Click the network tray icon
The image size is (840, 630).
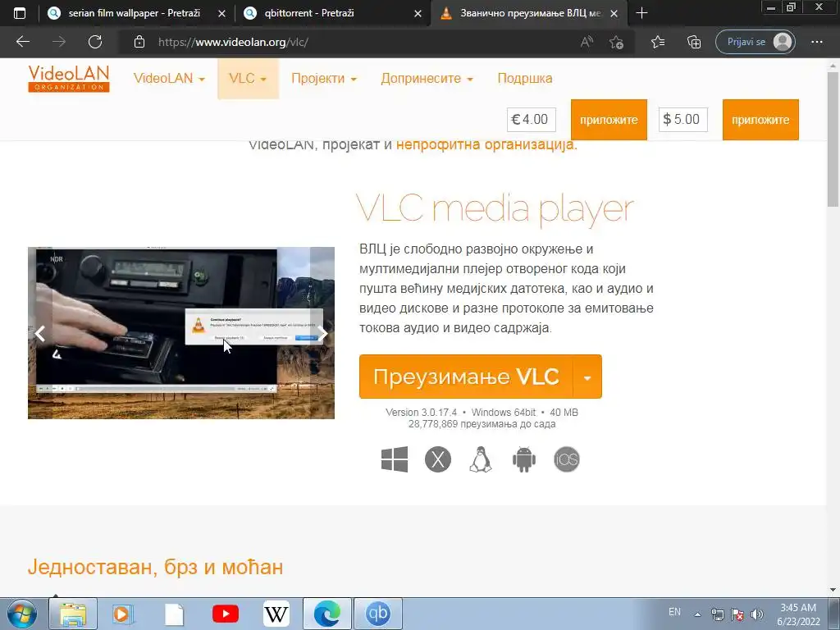717,614
